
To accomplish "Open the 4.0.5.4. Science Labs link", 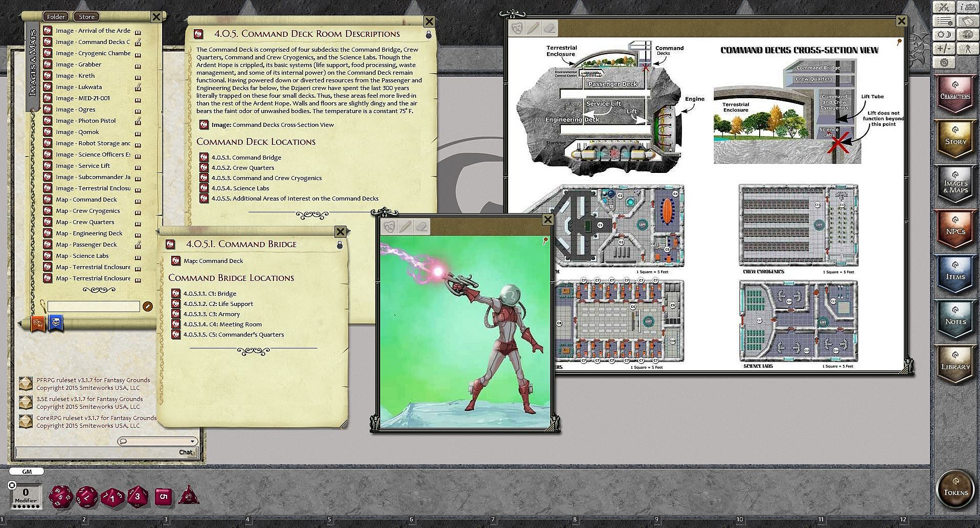I will coord(240,188).
